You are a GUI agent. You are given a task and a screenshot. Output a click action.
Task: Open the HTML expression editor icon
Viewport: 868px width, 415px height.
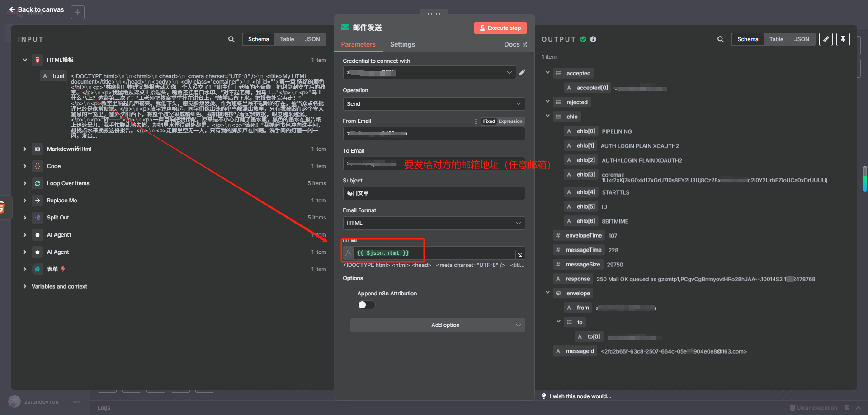[x=520, y=255]
